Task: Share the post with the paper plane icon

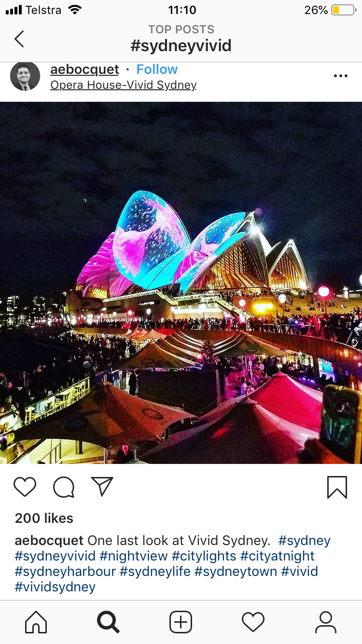Action: [102, 487]
